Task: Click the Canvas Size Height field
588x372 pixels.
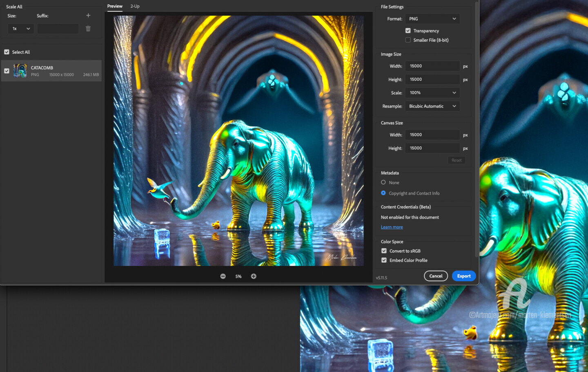Action: point(432,148)
